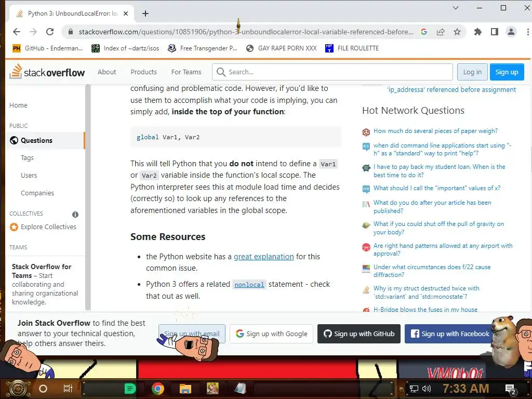Click the left sidebar scrollbar
The height and width of the screenshot is (399, 532).
point(88,197)
